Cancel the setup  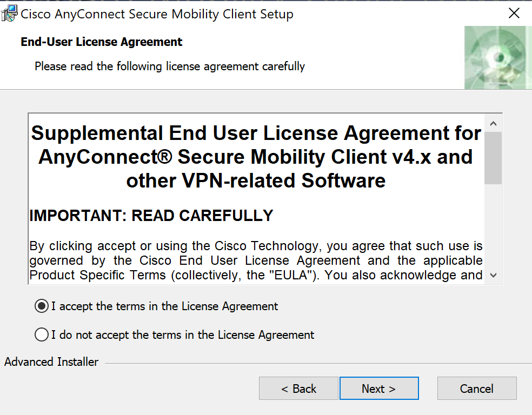click(477, 388)
